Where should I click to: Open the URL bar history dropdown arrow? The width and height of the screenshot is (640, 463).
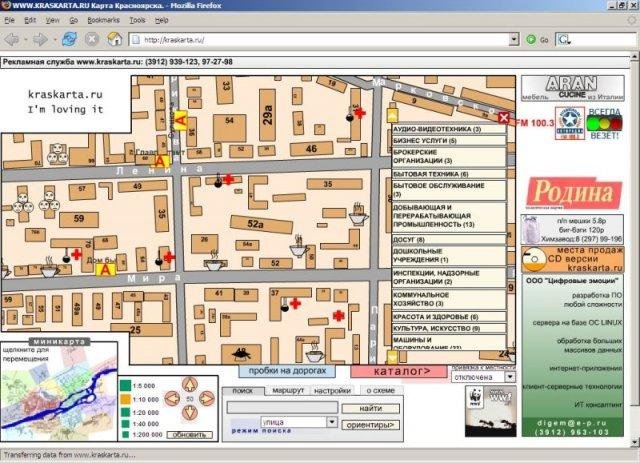514,40
